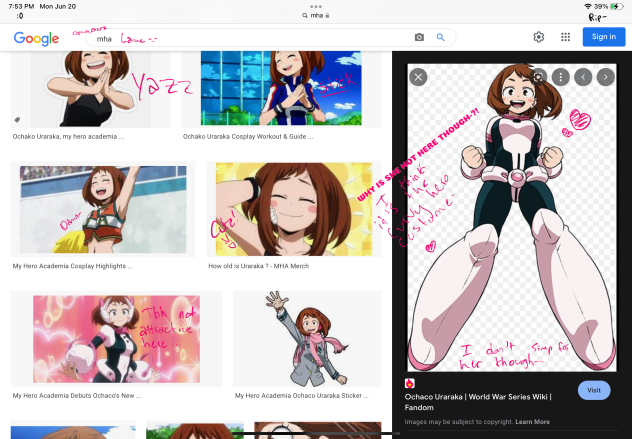Open 'How old is Uraraka' image

click(294, 209)
